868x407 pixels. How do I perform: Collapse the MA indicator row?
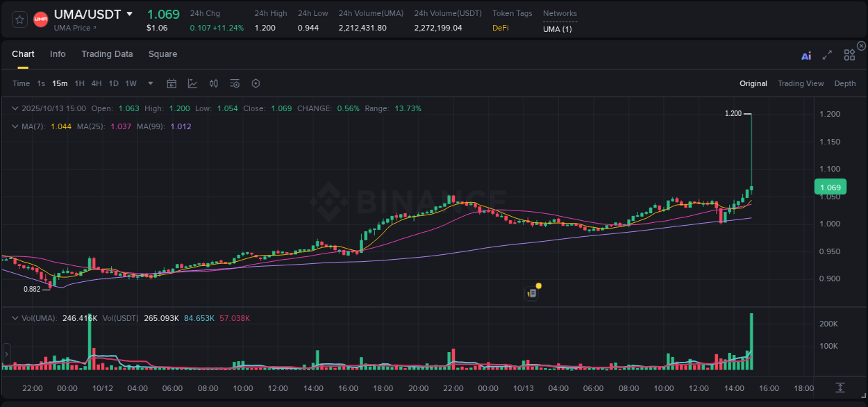point(15,126)
